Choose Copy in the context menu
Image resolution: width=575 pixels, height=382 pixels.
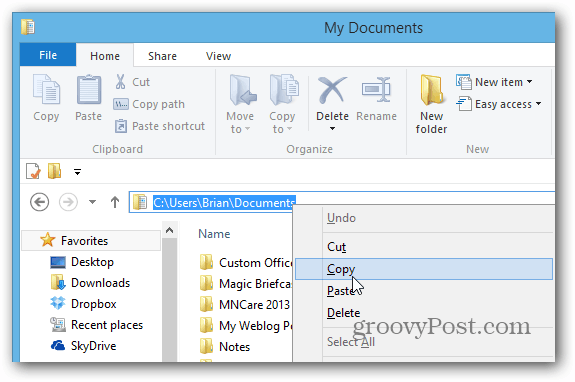tap(424, 269)
